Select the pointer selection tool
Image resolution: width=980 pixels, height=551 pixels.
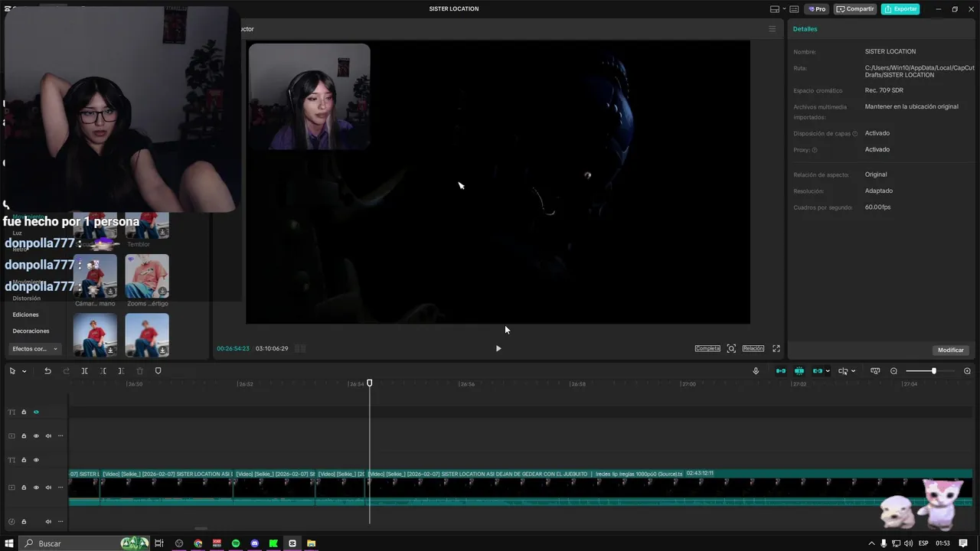(x=12, y=371)
